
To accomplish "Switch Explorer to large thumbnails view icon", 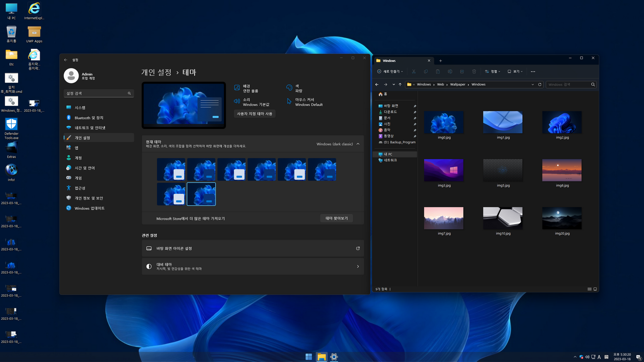I will coord(595,289).
